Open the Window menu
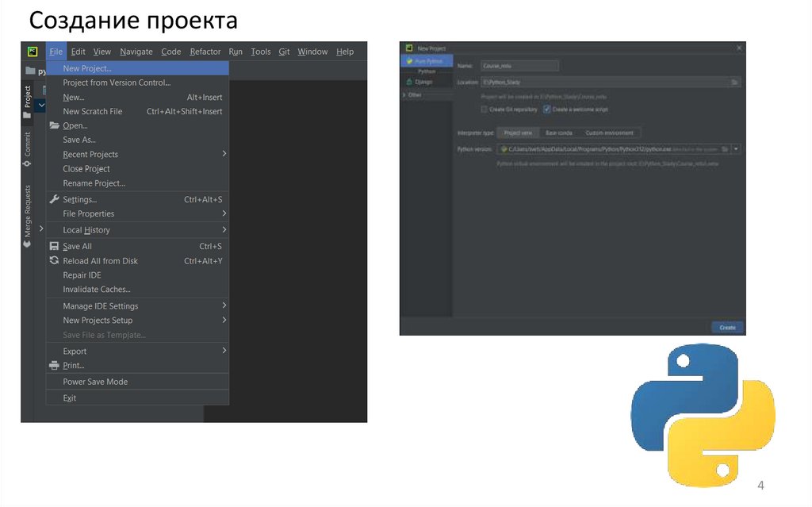Image resolution: width=812 pixels, height=507 pixels. pos(312,52)
